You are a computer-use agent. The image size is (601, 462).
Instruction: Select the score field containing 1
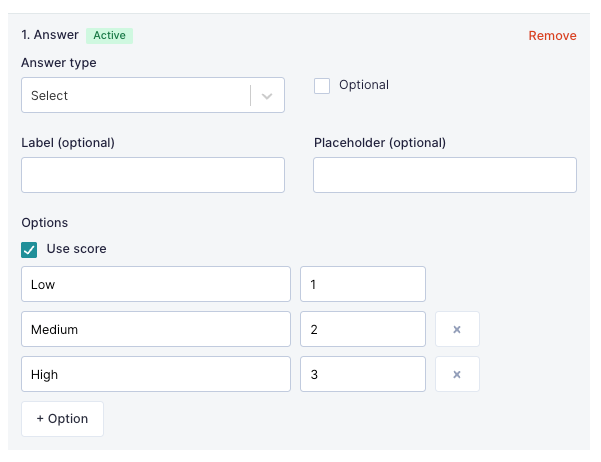pos(363,284)
